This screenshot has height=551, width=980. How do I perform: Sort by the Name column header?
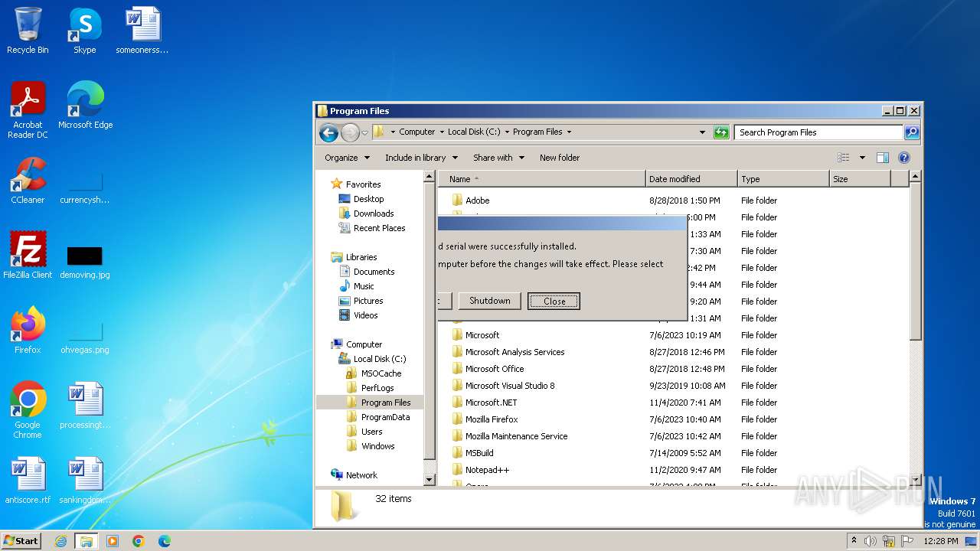(542, 179)
